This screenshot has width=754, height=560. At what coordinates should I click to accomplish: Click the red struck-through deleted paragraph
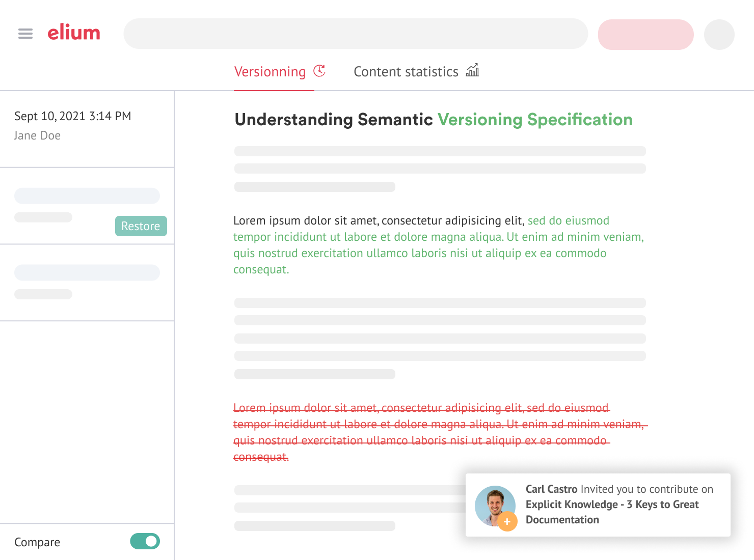pos(438,432)
